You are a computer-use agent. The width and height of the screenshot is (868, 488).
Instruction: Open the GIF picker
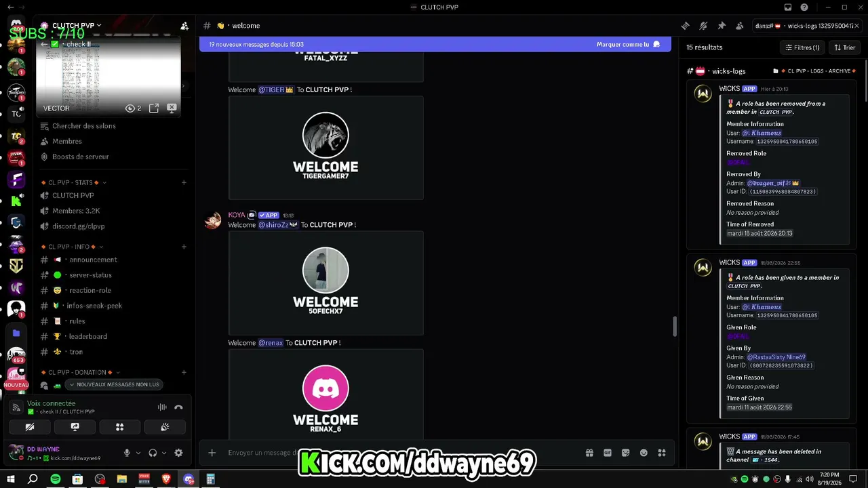pyautogui.click(x=608, y=453)
